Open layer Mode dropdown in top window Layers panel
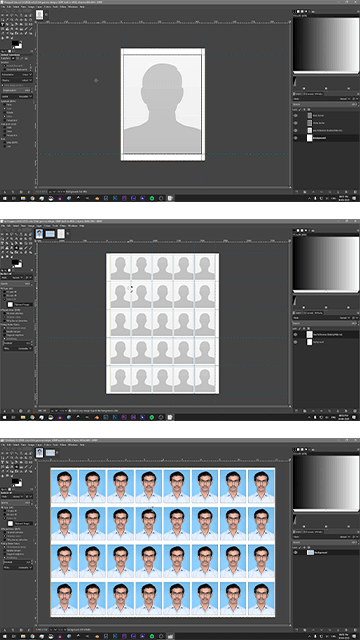The image size is (360, 640). (322, 99)
